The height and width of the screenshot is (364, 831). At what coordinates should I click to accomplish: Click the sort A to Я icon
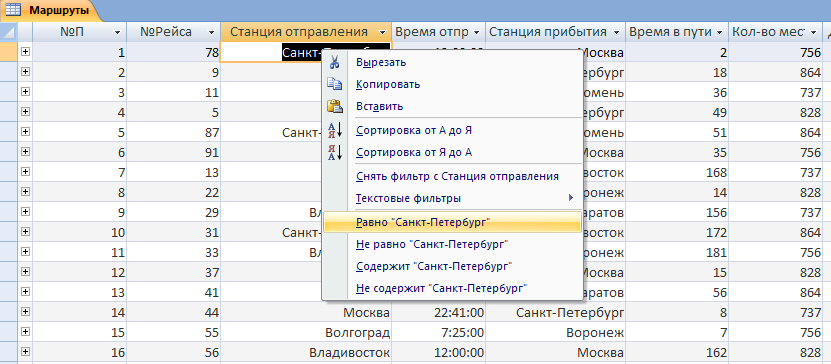coord(334,130)
